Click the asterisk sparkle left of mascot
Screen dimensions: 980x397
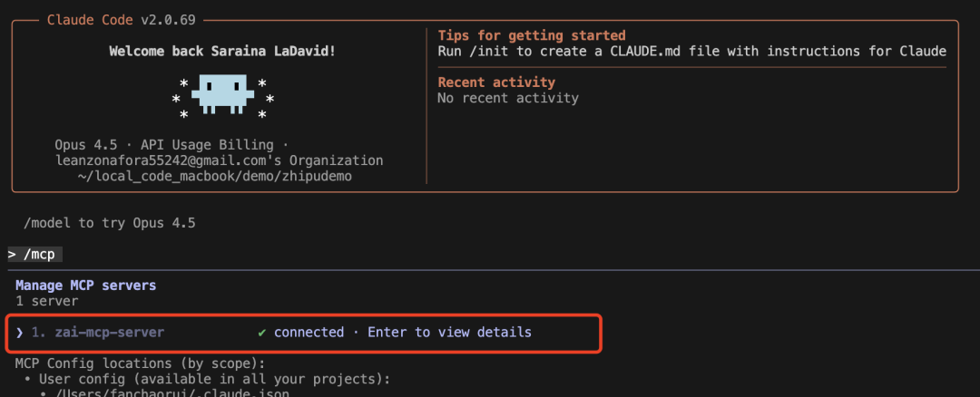(180, 98)
